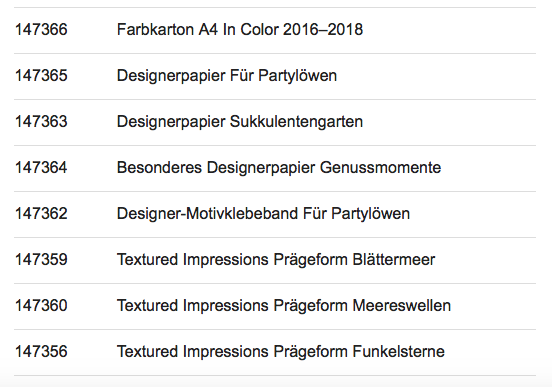Click the word Funkelsterne
This screenshot has width=552, height=387.
(x=399, y=352)
